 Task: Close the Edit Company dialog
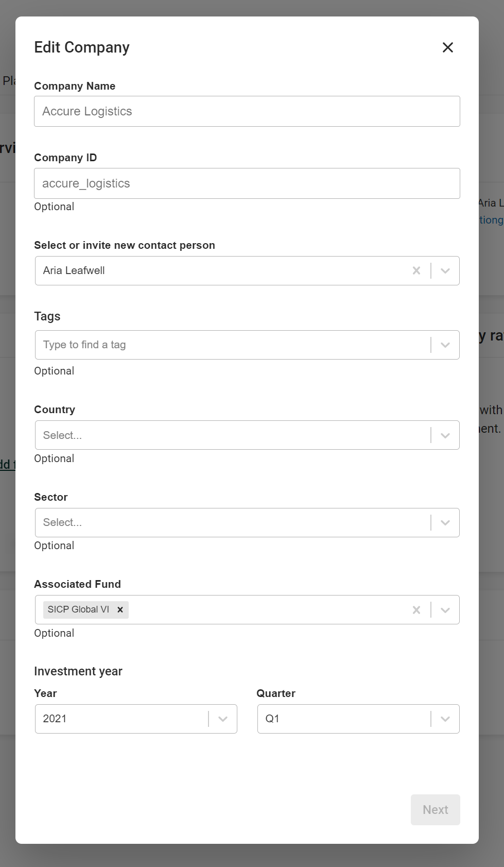tap(448, 47)
